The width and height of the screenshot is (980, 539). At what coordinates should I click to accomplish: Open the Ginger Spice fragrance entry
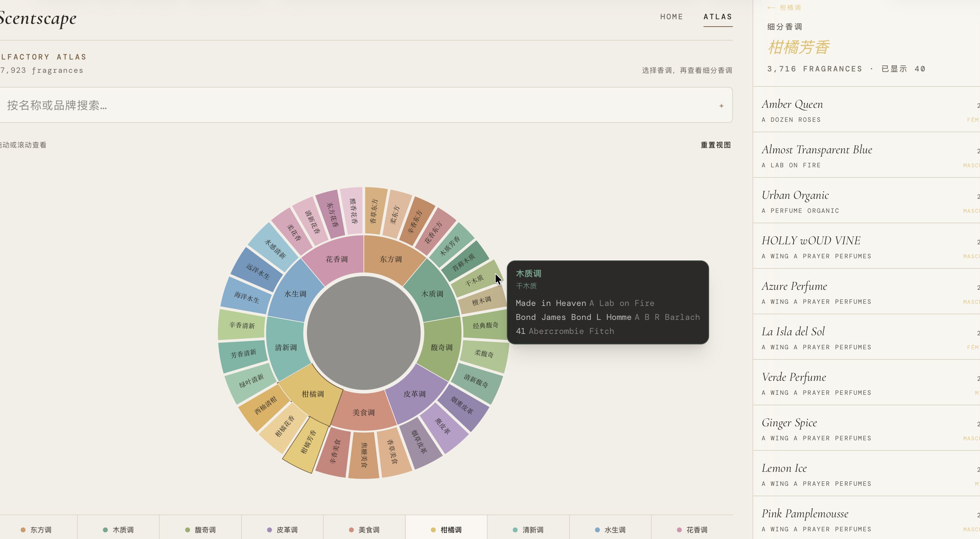[866, 428]
